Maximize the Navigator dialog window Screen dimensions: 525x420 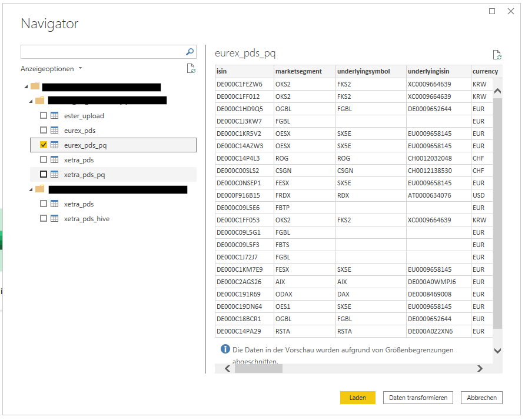click(492, 11)
